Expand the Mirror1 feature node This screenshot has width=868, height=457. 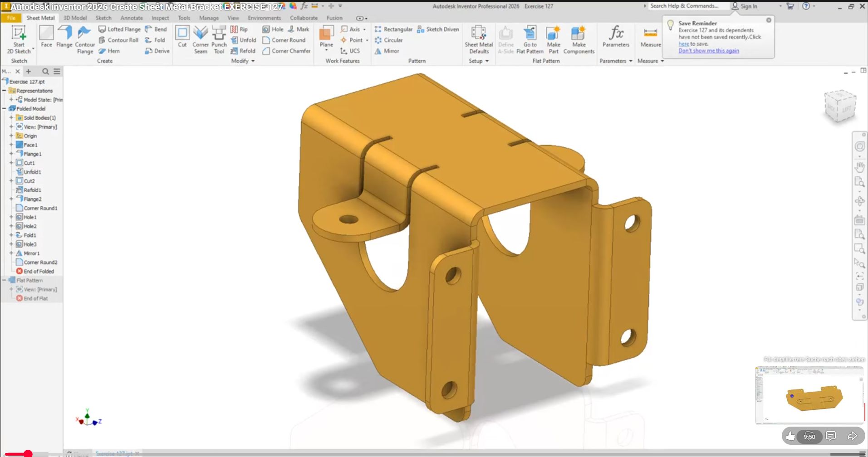click(11, 253)
